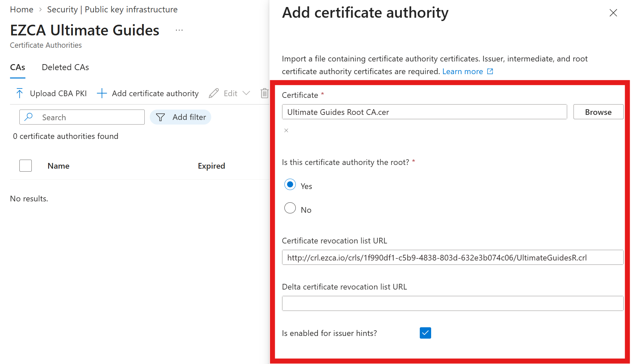Select No for root certificate authority
The image size is (634, 364).
pyautogui.click(x=290, y=208)
